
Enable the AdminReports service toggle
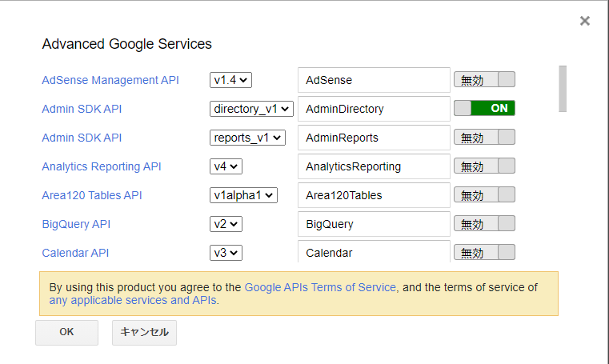[x=484, y=137]
